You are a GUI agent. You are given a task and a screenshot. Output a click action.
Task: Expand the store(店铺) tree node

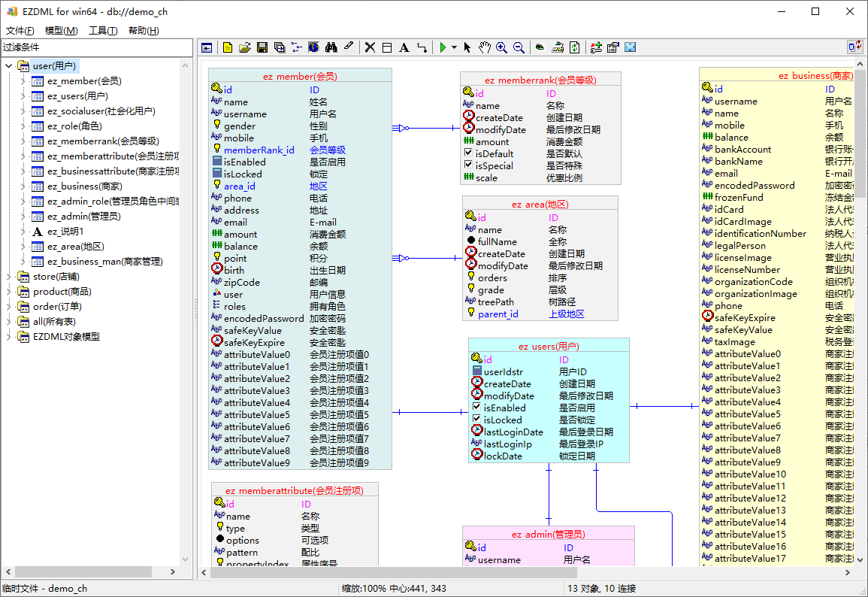click(9, 277)
